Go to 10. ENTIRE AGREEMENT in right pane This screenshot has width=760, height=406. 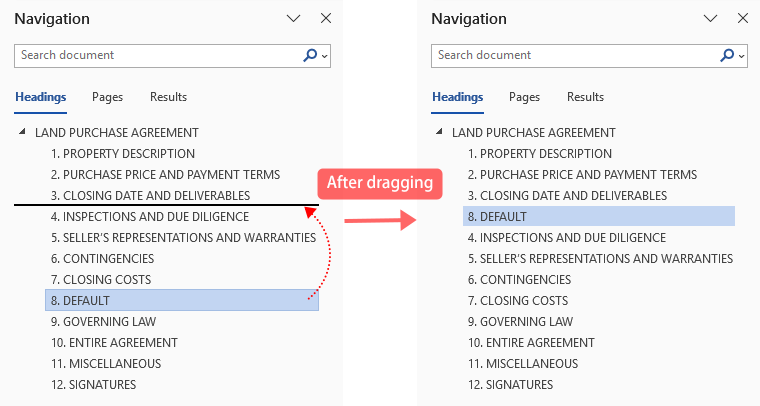(x=531, y=343)
